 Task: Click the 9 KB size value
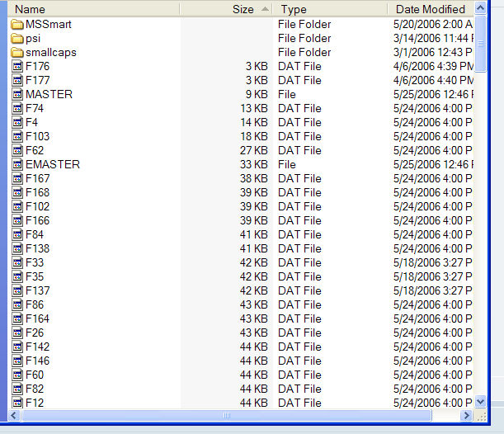[257, 95]
